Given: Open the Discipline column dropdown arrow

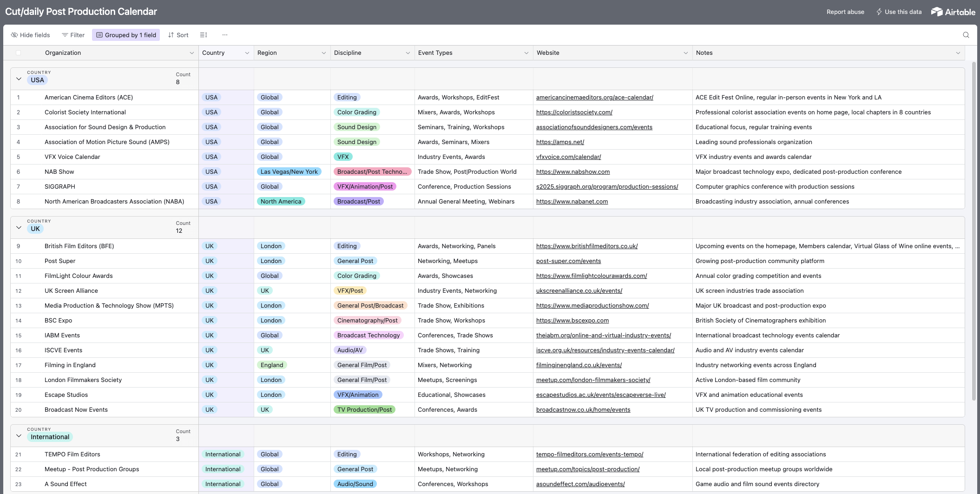Looking at the screenshot, I should (408, 53).
